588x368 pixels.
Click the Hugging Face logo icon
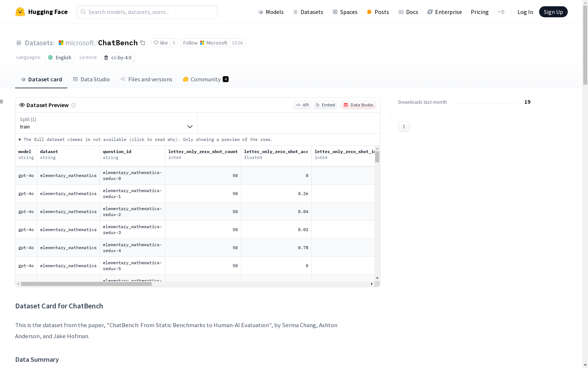[x=20, y=12]
